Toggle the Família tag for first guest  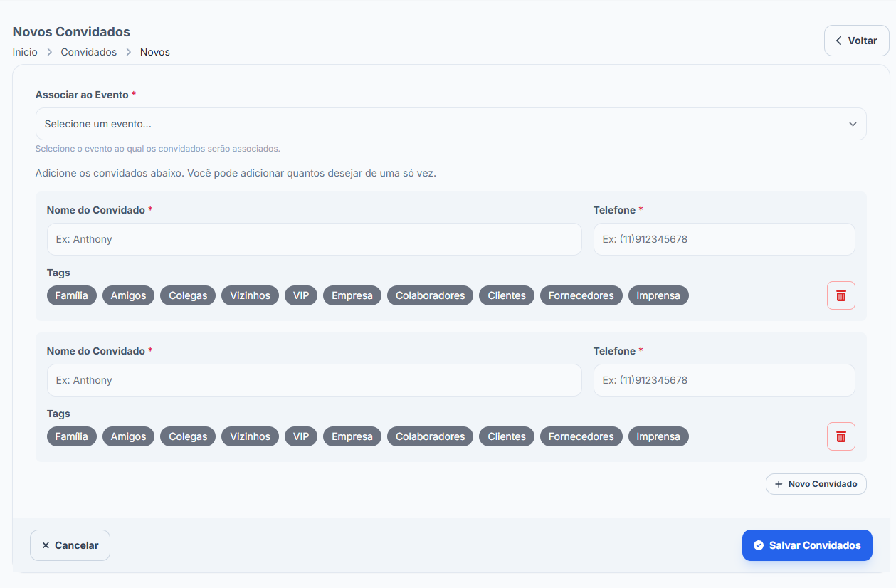pos(71,295)
